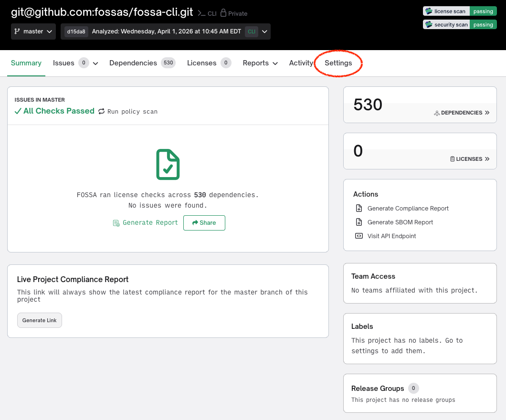506x420 pixels.
Task: Click the Visit API Endpoint code icon
Action: pyautogui.click(x=359, y=236)
